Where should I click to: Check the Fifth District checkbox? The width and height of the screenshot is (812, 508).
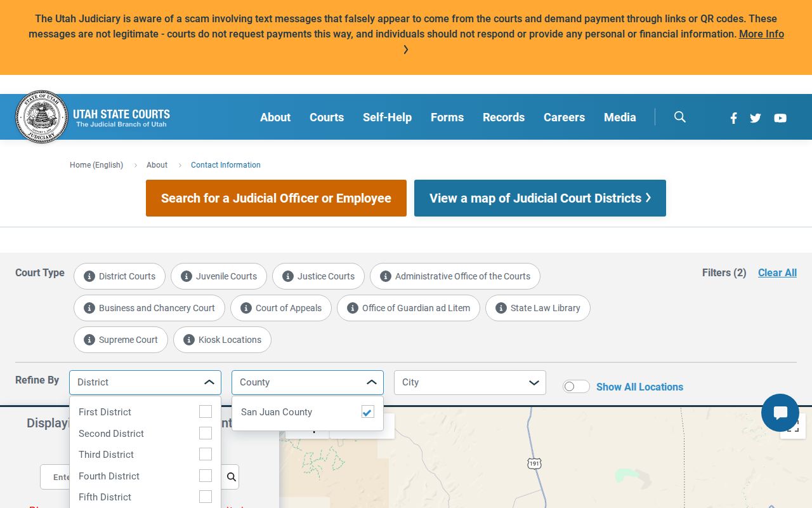click(x=206, y=497)
